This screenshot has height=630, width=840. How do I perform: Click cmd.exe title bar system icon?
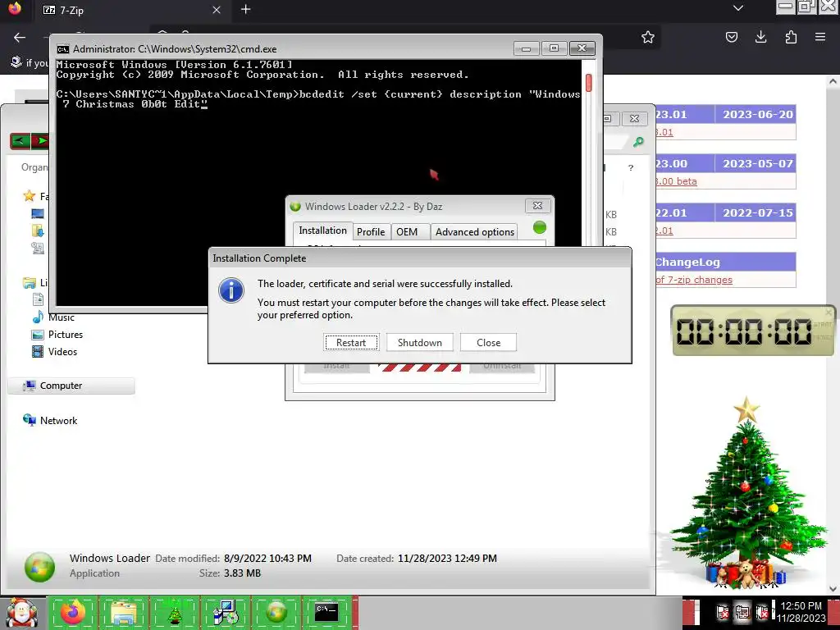pos(62,49)
